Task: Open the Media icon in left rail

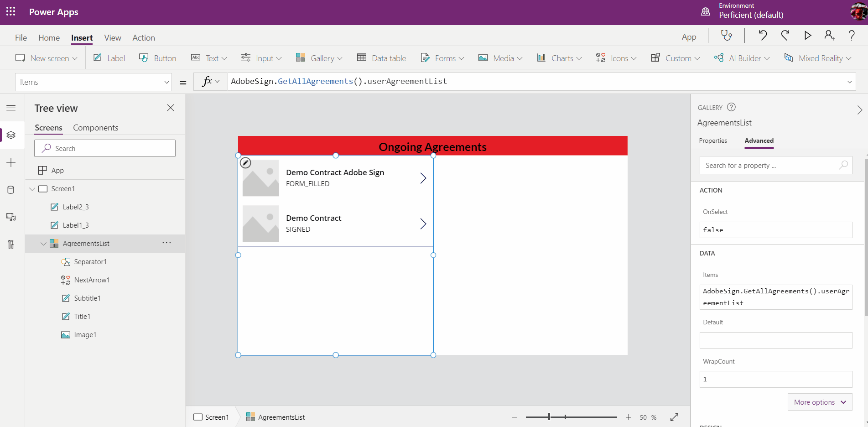Action: coord(11,217)
